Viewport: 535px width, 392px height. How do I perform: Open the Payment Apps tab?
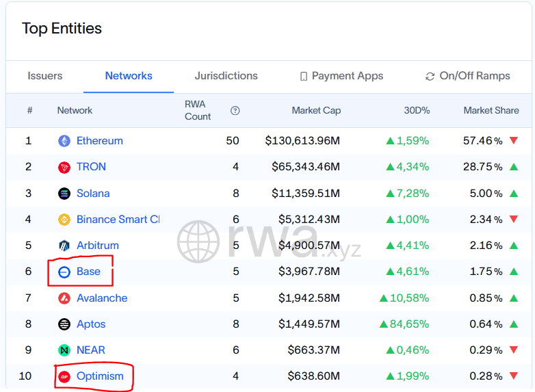tap(341, 76)
